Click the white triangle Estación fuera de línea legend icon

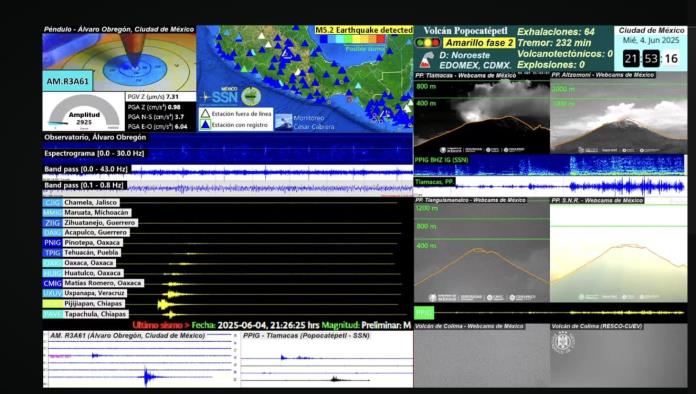pyautogui.click(x=205, y=114)
